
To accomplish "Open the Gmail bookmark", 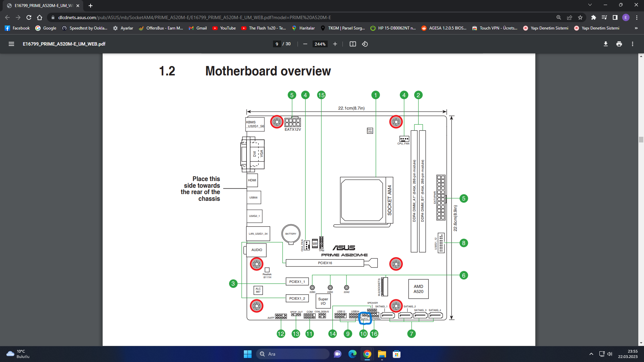I will coord(198,28).
